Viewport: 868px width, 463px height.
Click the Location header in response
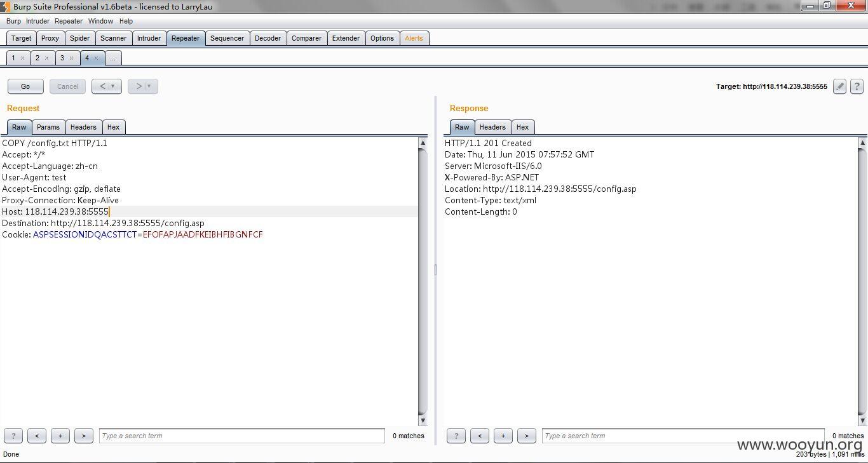(x=540, y=189)
